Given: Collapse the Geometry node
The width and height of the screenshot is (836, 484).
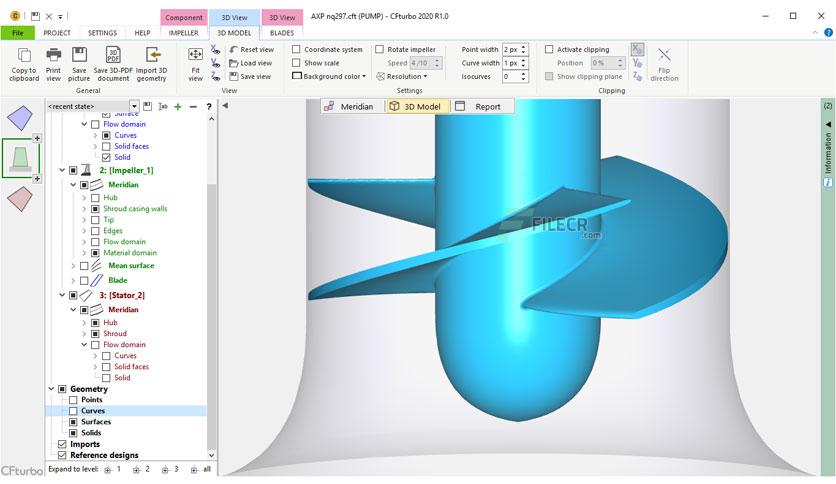Looking at the screenshot, I should click(51, 389).
